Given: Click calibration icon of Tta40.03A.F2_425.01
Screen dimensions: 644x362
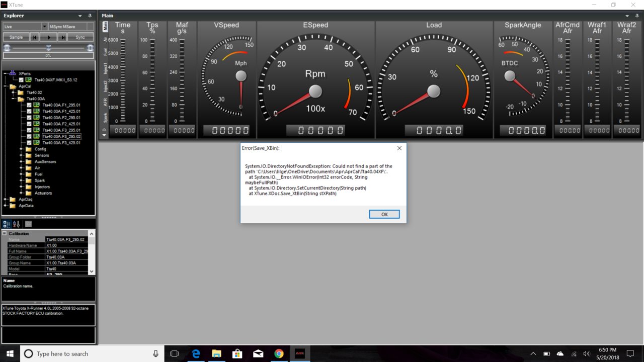Looking at the screenshot, I should click(37, 124).
